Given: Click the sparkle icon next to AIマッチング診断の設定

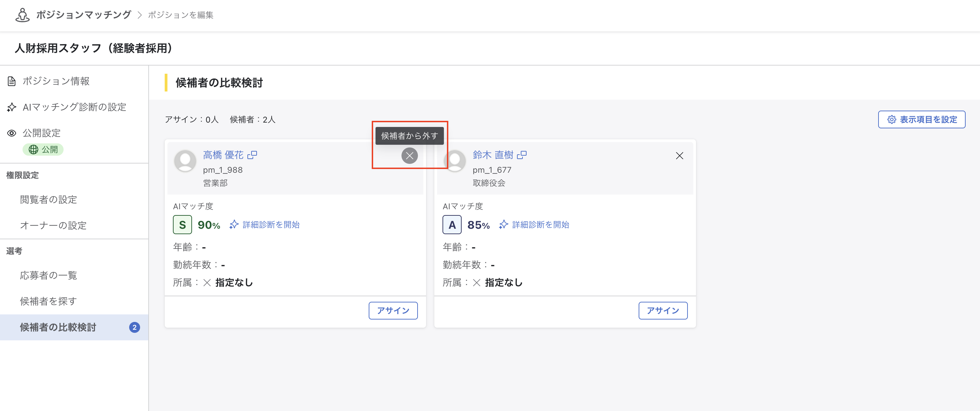Looking at the screenshot, I should click(x=12, y=107).
